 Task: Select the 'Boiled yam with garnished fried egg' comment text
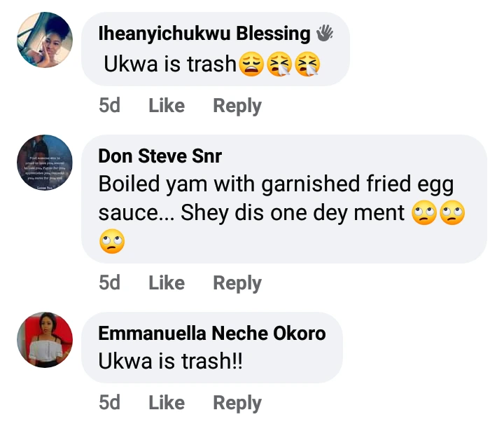276,184
